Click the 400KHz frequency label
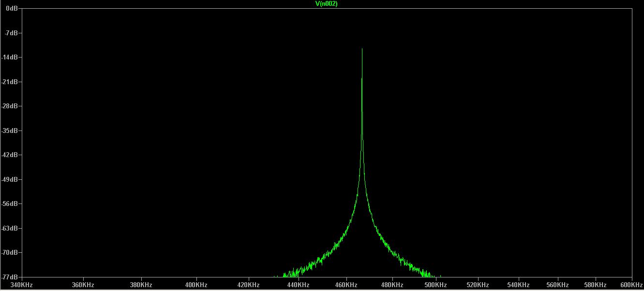The height and width of the screenshot is (291, 644). [x=196, y=285]
